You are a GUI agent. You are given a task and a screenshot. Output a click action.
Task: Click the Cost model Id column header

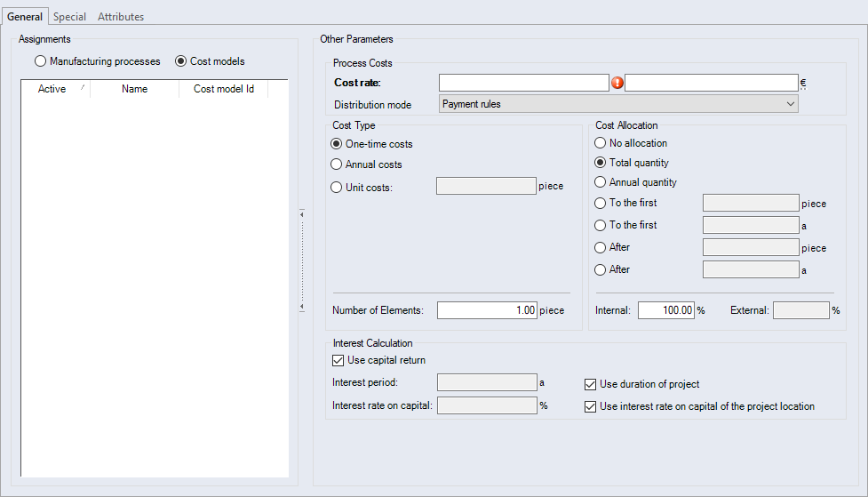(x=224, y=89)
